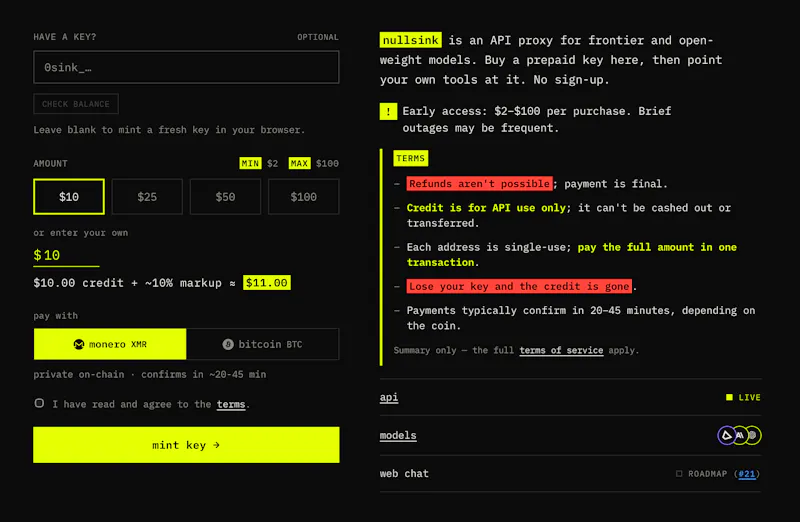Click the MAX badge
Image resolution: width=800 pixels, height=522 pixels.
coord(299,163)
